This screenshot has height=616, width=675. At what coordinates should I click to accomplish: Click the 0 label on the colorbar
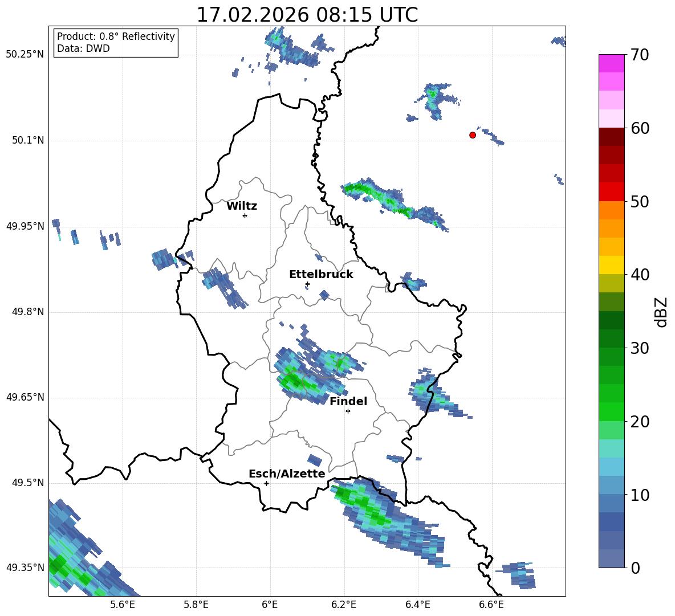click(x=635, y=568)
